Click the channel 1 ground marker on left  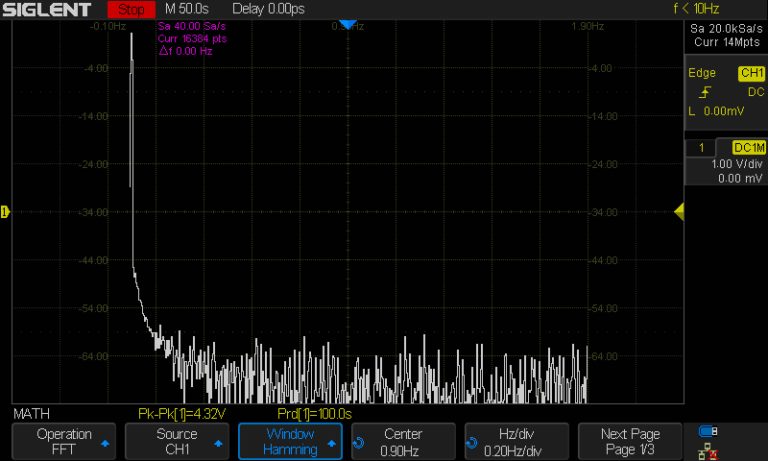(x=5, y=211)
